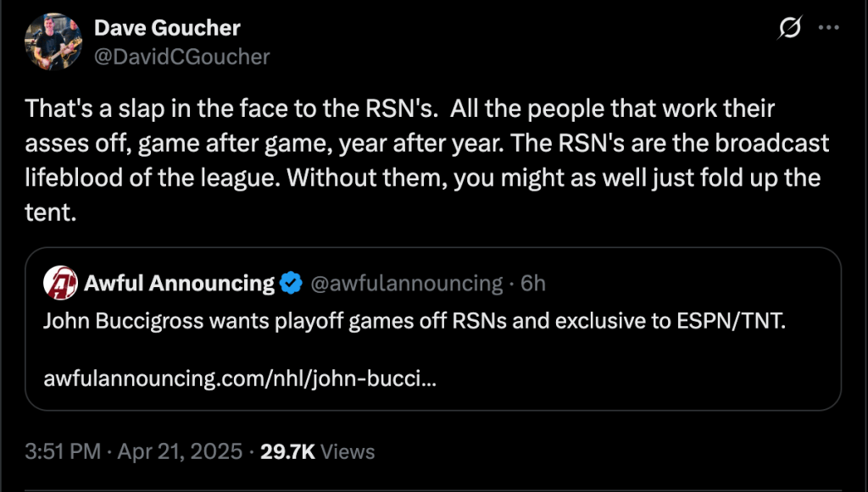Click the quoted tweet's 6h timestamp
Image resolution: width=868 pixels, height=492 pixels.
[533, 283]
